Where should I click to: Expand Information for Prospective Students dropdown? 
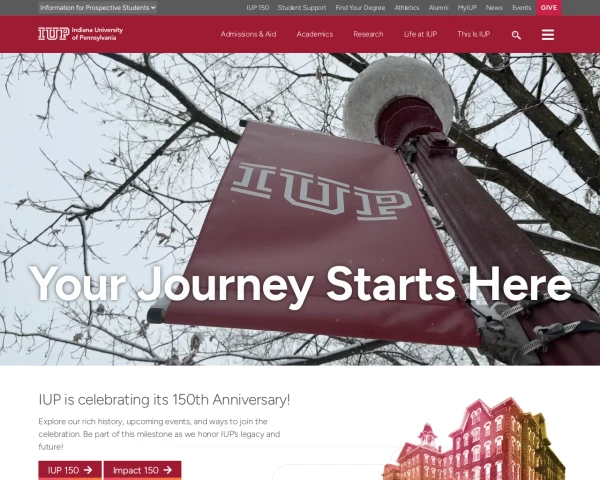(x=98, y=7)
